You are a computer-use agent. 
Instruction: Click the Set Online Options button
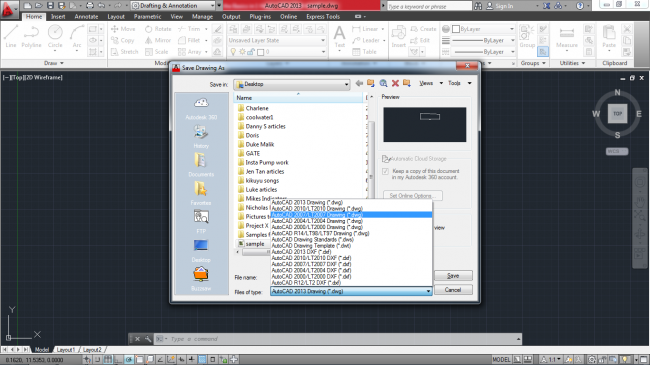point(412,196)
